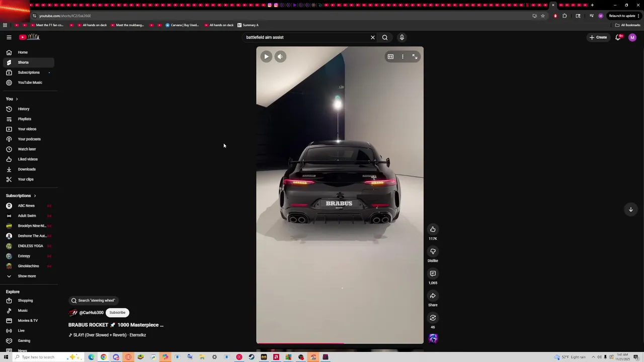Clear the search query with X
Screen dimensions: 644x362
[x=373, y=37]
